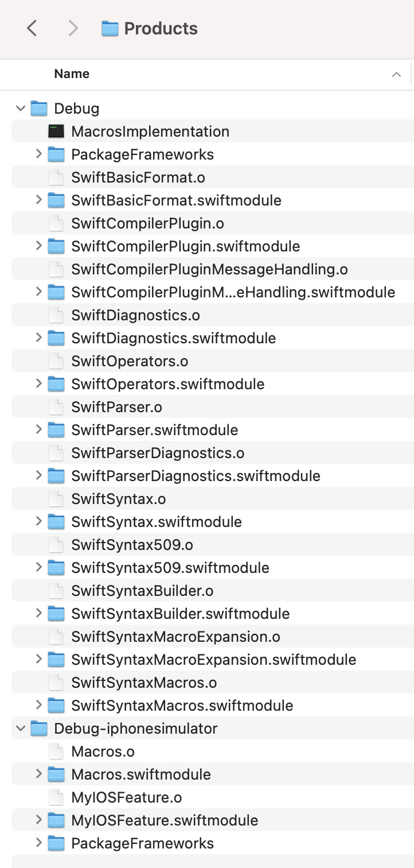Sort by the Name column header

click(72, 74)
